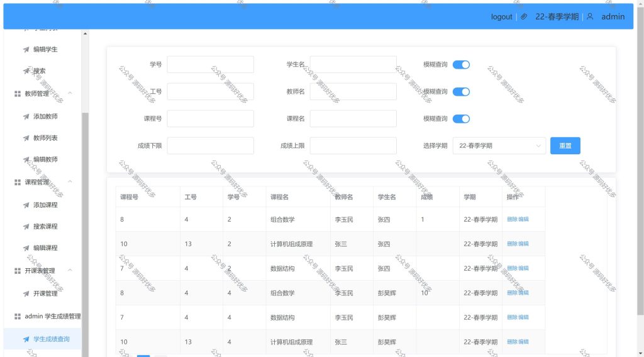
Task: Click the logout link in the header
Action: 501,17
